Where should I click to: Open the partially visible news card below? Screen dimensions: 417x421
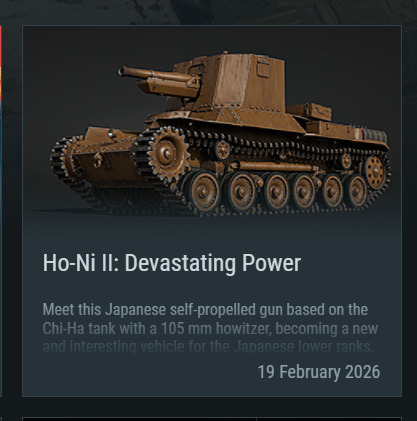(212, 419)
